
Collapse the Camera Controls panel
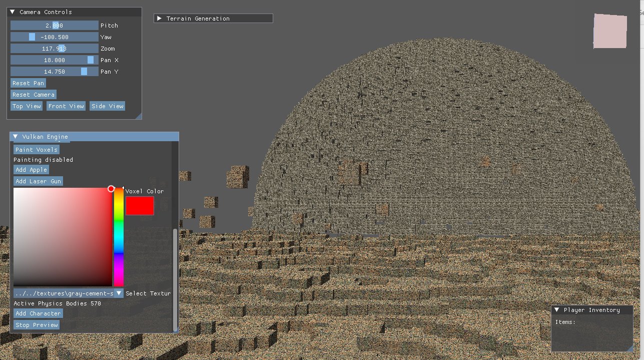point(13,12)
